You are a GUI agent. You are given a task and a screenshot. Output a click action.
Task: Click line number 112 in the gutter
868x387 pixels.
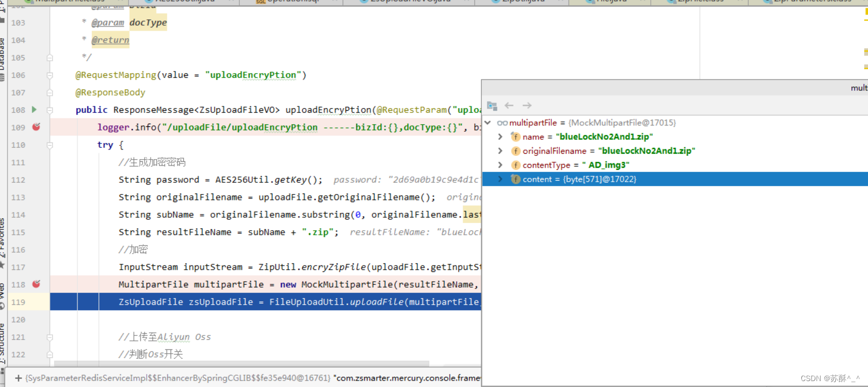pyautogui.click(x=18, y=180)
